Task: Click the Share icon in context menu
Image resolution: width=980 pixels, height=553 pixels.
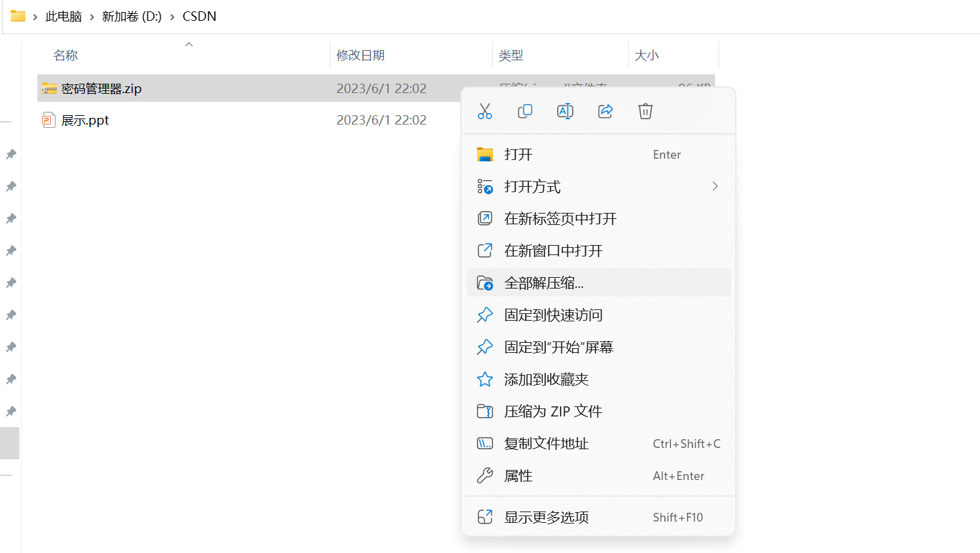Action: 605,111
